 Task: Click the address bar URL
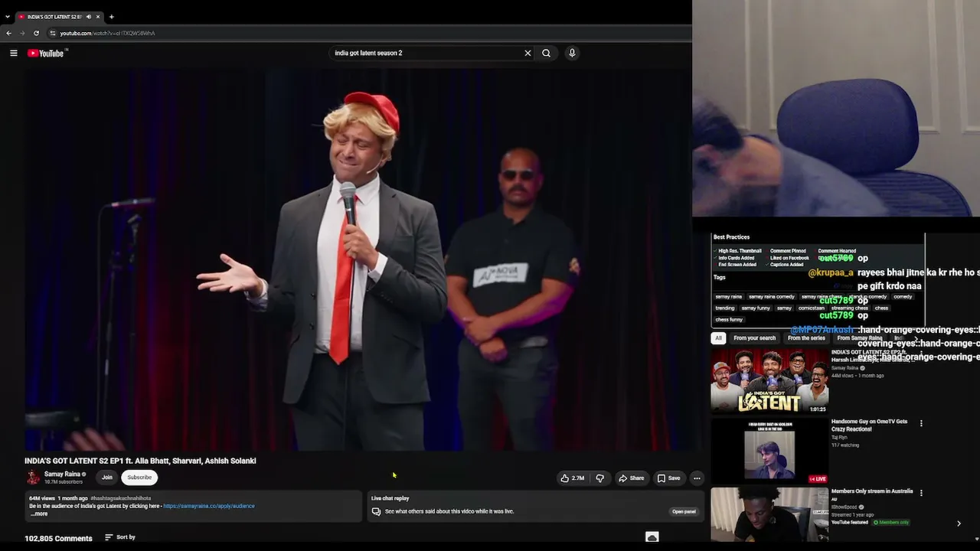(x=107, y=33)
